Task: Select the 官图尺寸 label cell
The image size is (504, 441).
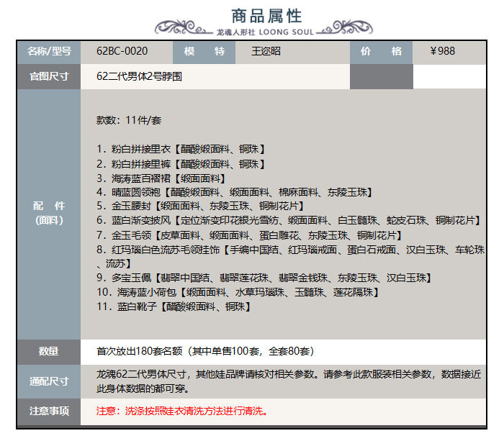Action: [49, 76]
